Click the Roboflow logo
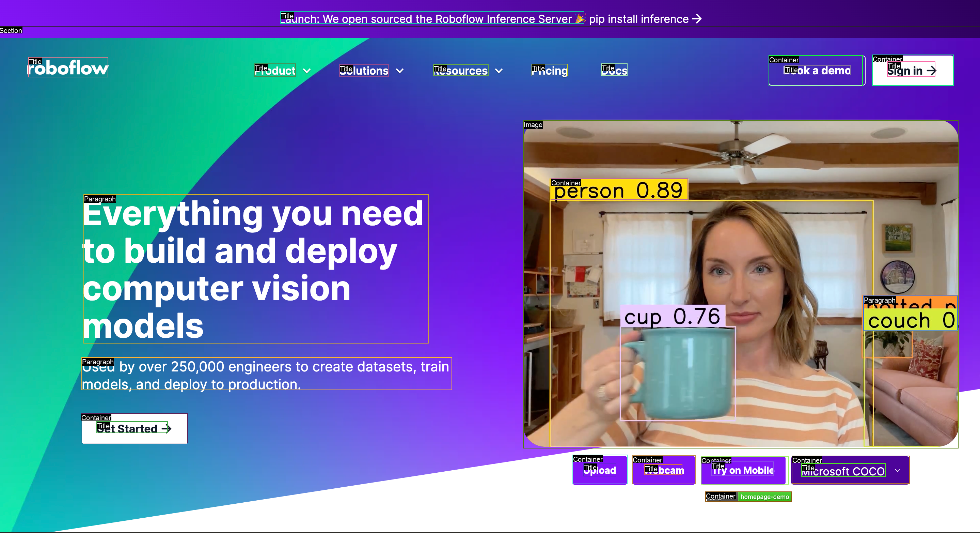 (68, 68)
